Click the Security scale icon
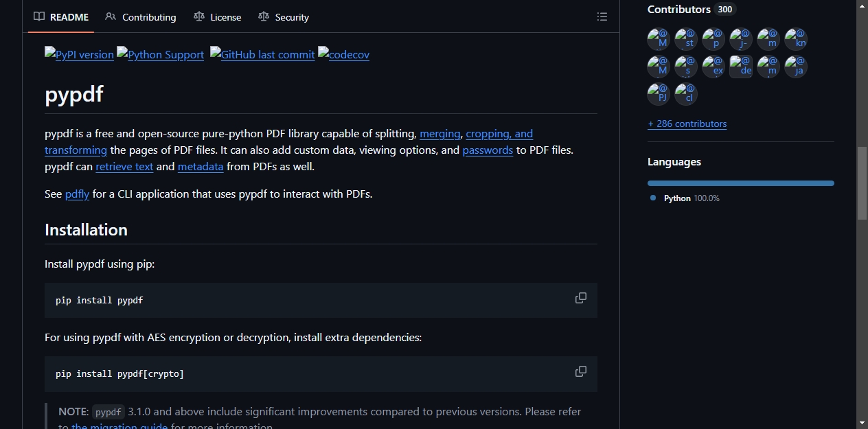This screenshot has width=868, height=429. [x=264, y=16]
